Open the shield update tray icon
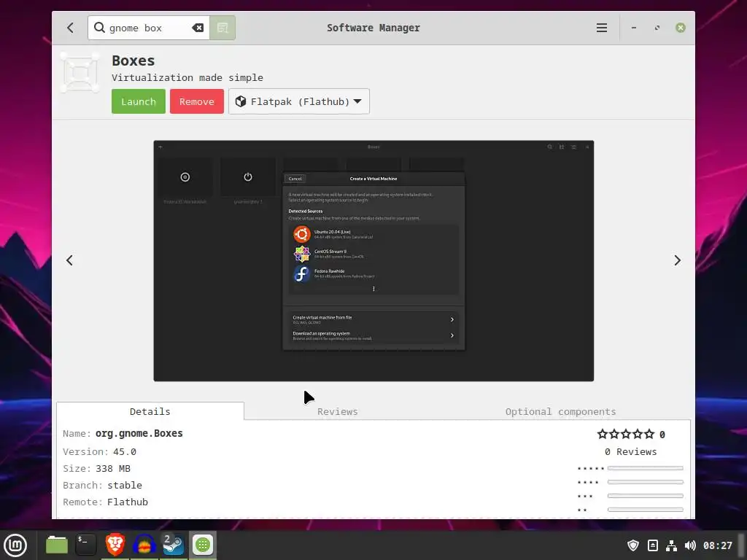This screenshot has width=747, height=560. click(x=633, y=545)
